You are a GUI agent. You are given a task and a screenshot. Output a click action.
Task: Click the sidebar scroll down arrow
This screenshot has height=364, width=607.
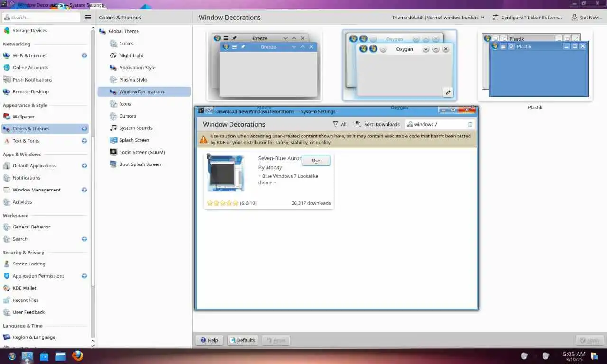coord(92,346)
